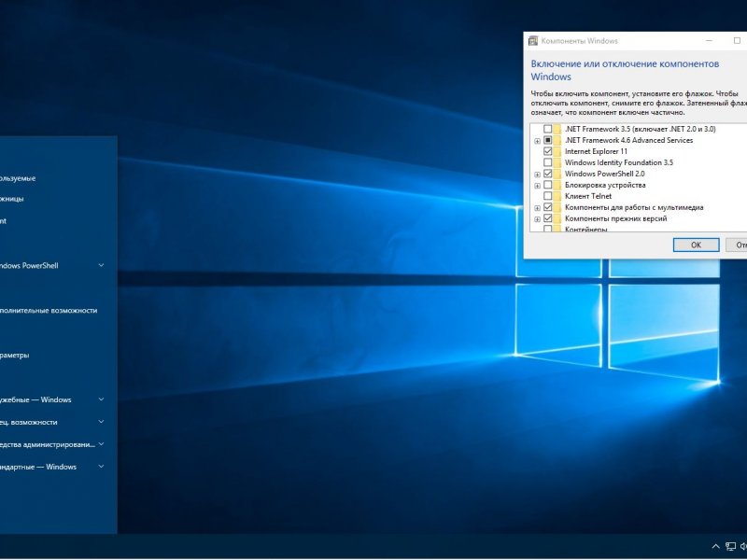Viewport: 747px width, 560px height.
Task: Enable the .NET Framework 3.5 checkbox
Action: tap(548, 129)
